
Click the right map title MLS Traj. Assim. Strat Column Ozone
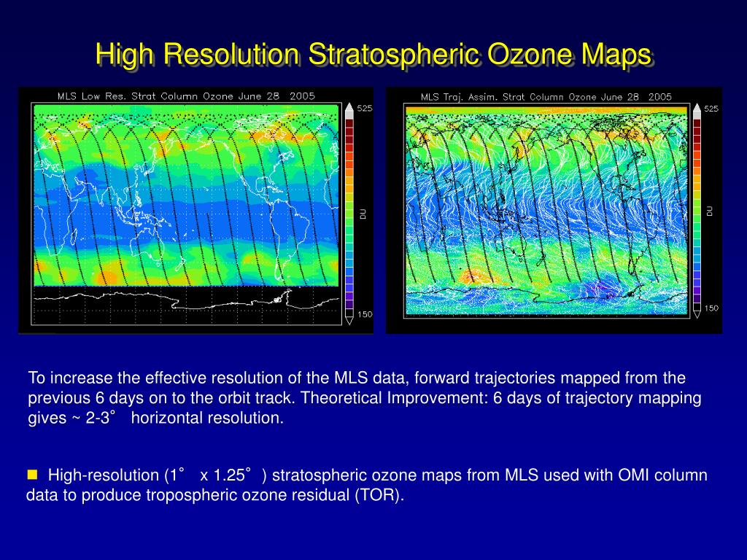tap(546, 97)
